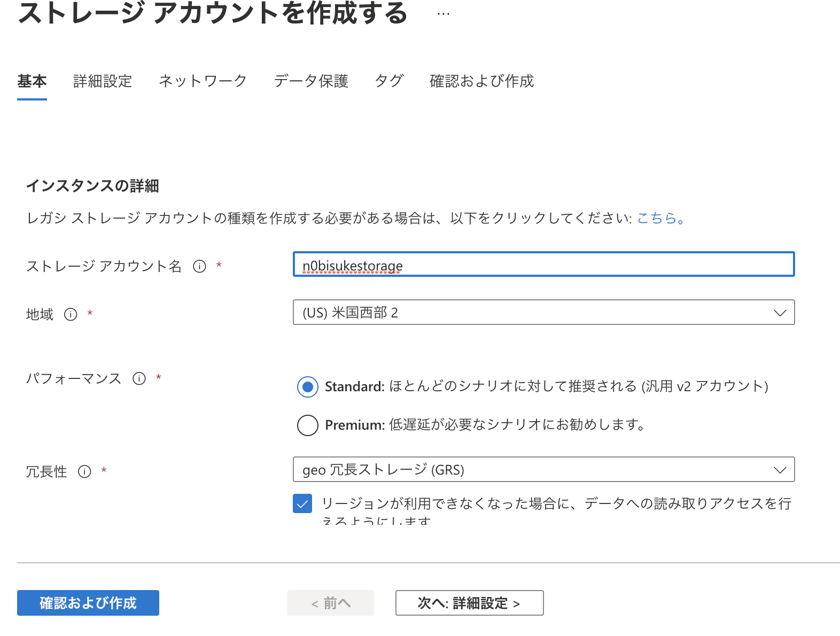Show info tooltip for 冗長性
This screenshot has width=840, height=636.
84,471
